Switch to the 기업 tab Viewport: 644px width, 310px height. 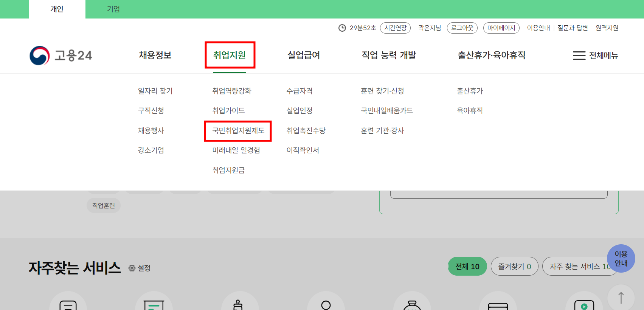tap(113, 9)
